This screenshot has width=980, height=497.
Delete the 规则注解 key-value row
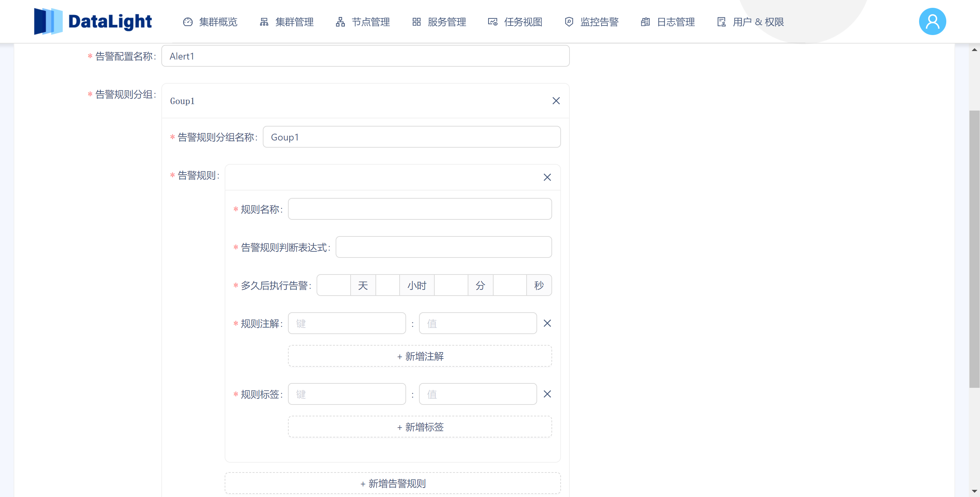pos(547,323)
